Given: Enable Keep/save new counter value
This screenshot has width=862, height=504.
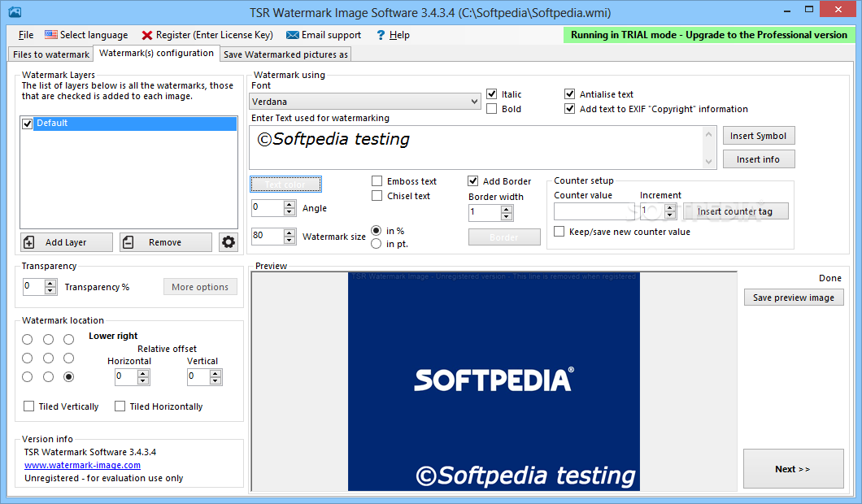Looking at the screenshot, I should click(x=559, y=232).
